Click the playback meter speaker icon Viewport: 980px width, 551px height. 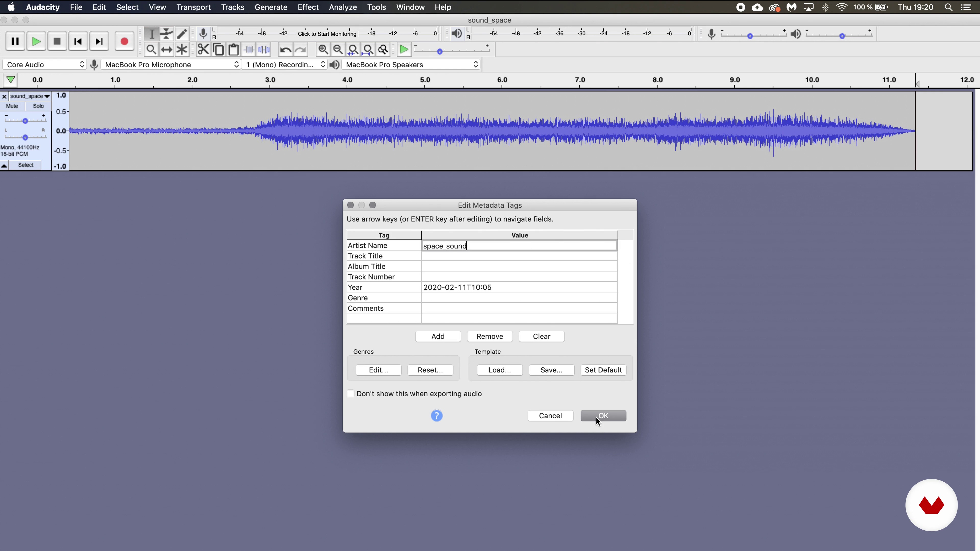click(x=457, y=34)
